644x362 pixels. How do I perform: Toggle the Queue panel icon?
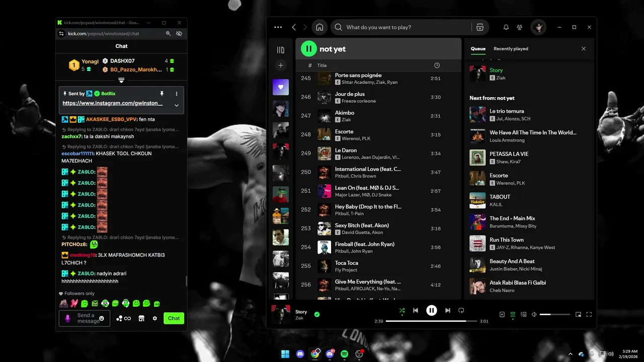coord(513,315)
